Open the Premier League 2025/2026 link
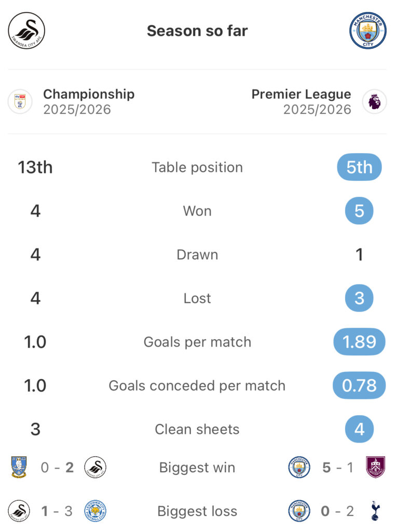The height and width of the screenshot is (532, 396). [301, 102]
